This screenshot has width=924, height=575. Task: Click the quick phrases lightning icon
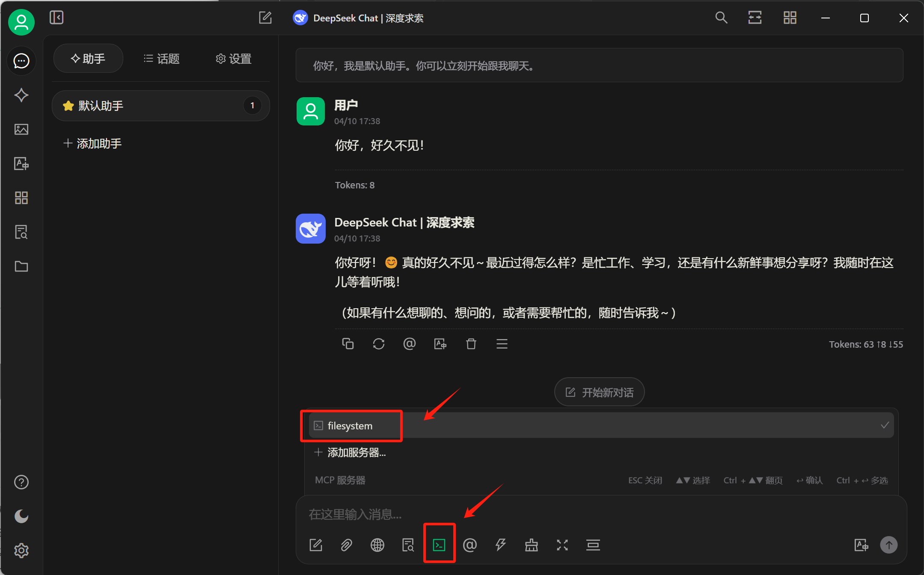[x=500, y=545]
